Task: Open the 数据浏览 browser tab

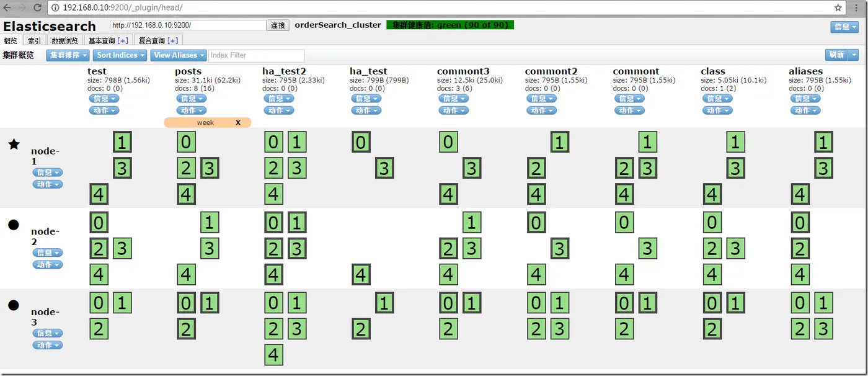Action: 65,40
